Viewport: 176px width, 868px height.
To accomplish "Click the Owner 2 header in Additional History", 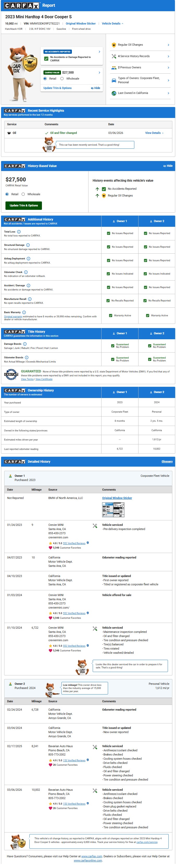I will tap(157, 221).
